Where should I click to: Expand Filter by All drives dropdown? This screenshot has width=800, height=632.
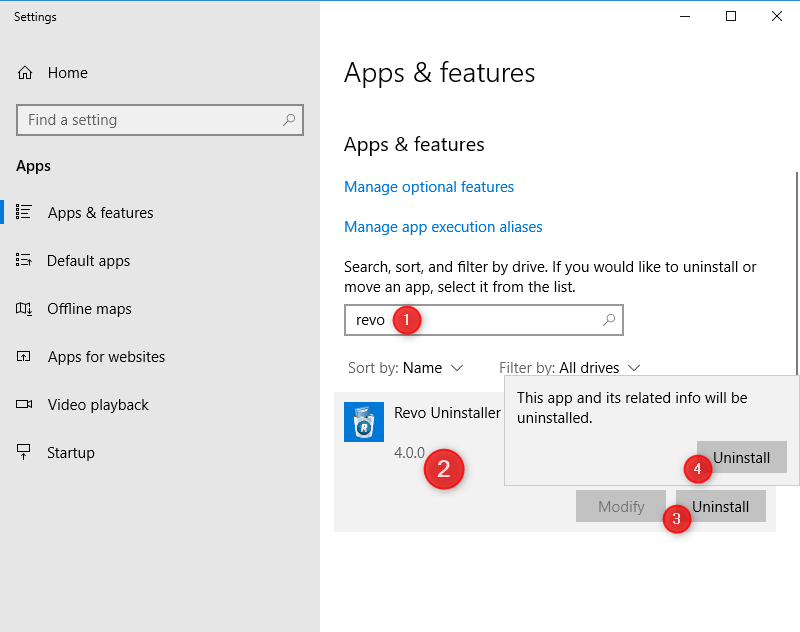coord(569,368)
